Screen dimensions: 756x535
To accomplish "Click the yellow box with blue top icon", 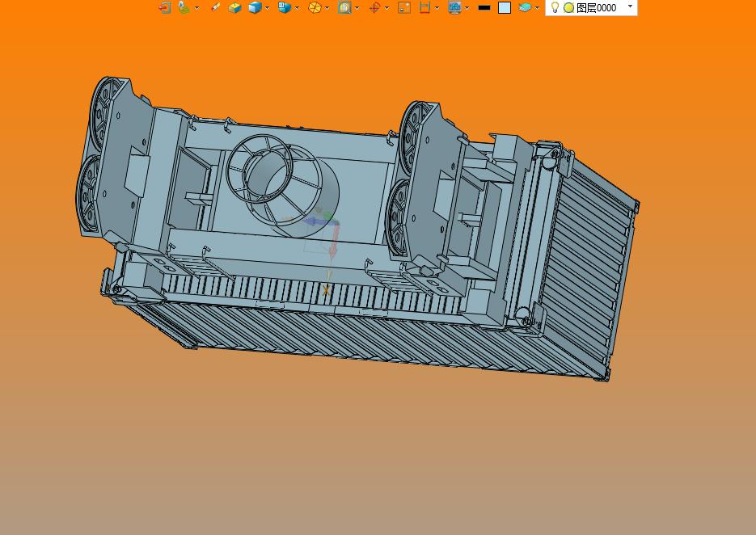I will (x=234, y=8).
